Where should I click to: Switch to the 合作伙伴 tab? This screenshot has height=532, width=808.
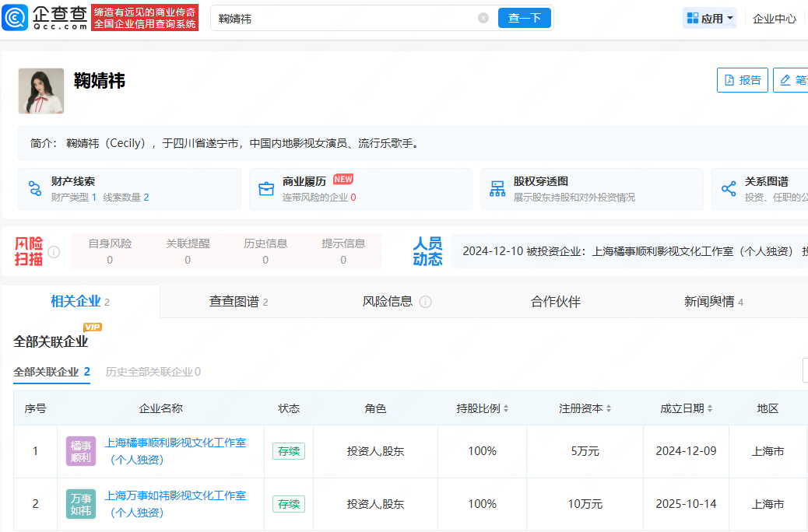click(x=555, y=302)
